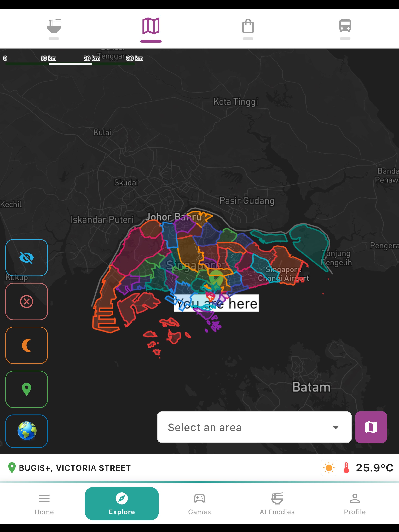Click the sun weather icon near temperature
Viewport: 399px width, 532px height.
329,468
